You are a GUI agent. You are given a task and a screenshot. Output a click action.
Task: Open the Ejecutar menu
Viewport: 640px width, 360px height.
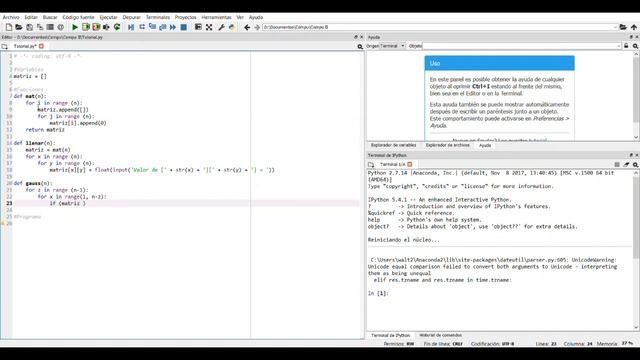(x=109, y=17)
